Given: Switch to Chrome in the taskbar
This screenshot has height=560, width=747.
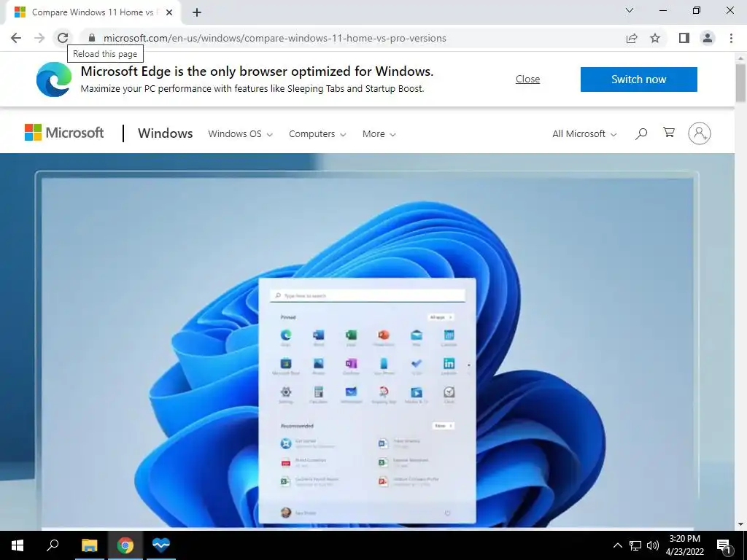Looking at the screenshot, I should 125,545.
